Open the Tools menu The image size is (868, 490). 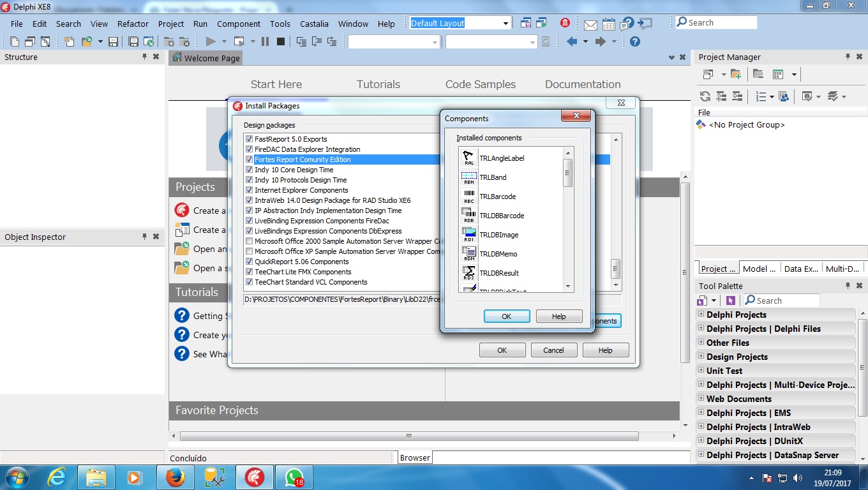[x=280, y=24]
